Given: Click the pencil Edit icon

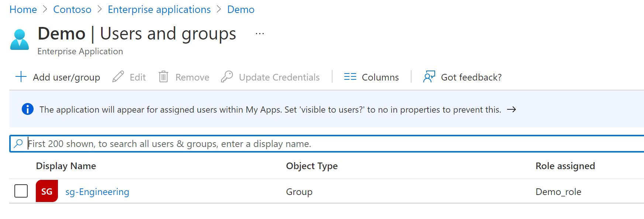Looking at the screenshot, I should pos(118,77).
